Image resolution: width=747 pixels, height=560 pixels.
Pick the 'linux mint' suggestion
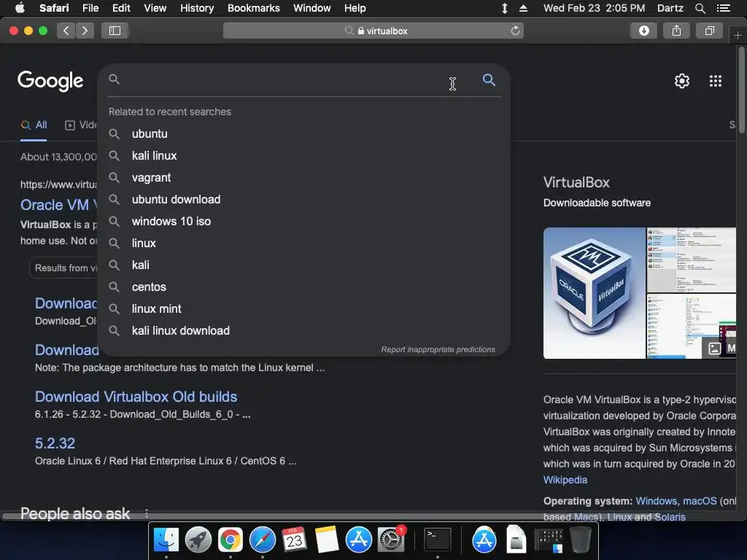tap(304, 309)
